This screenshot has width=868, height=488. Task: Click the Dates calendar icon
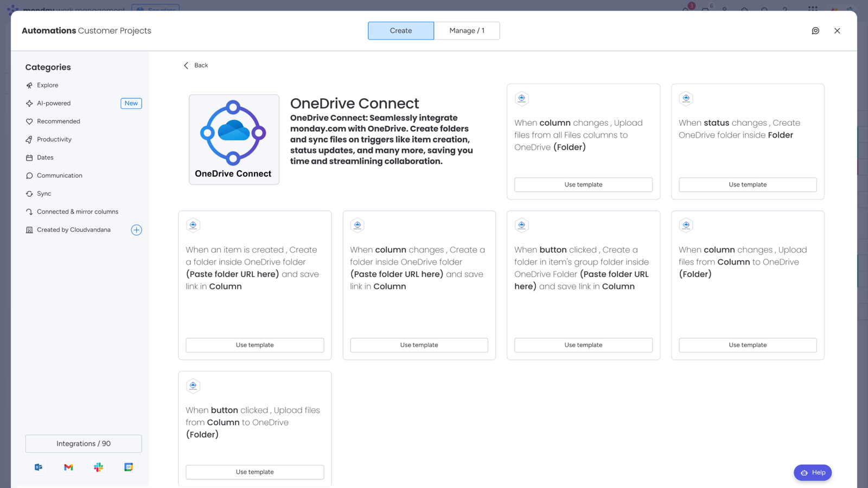point(29,158)
